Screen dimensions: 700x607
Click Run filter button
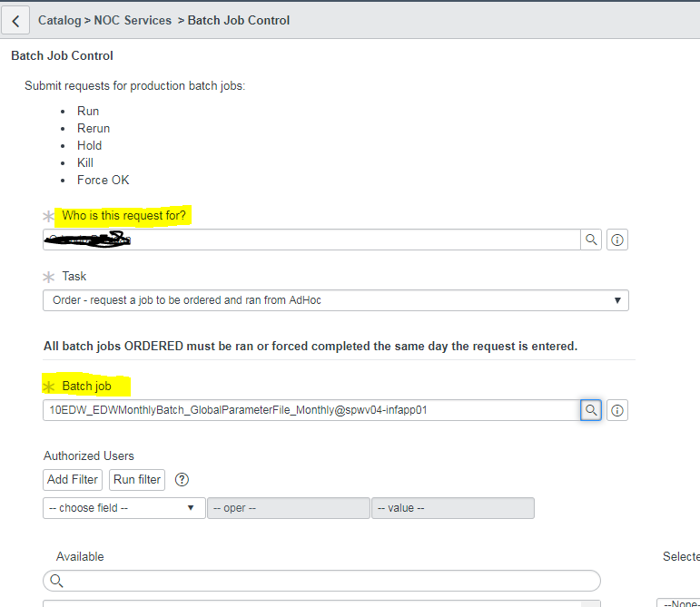click(137, 480)
